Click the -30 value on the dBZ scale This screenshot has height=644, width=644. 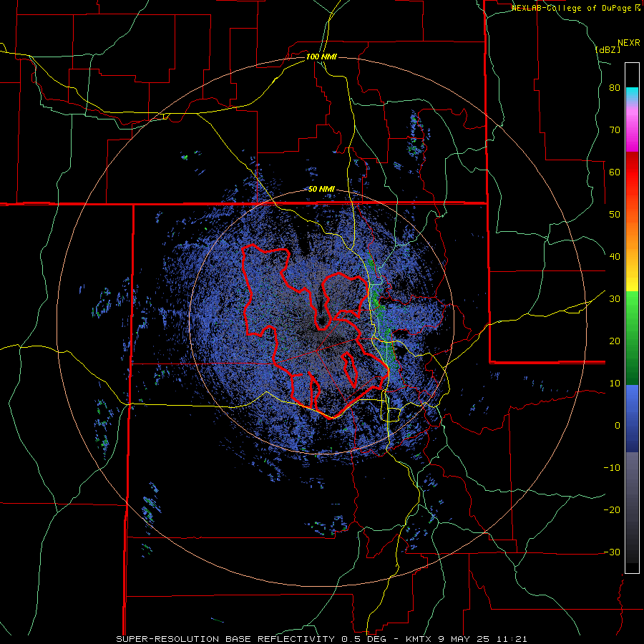pyautogui.click(x=612, y=552)
